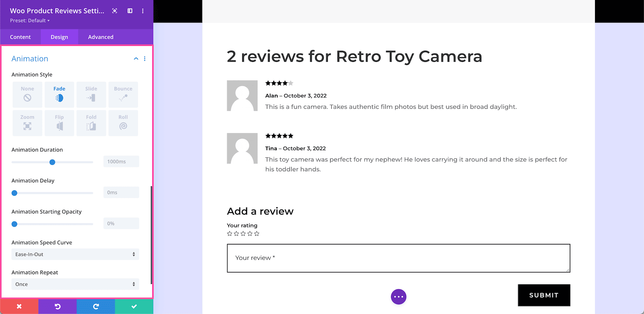
Task: Click the SUBMIT review button
Action: pyautogui.click(x=544, y=295)
